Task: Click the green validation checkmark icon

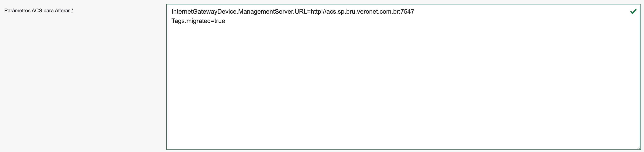Action: 633,11
